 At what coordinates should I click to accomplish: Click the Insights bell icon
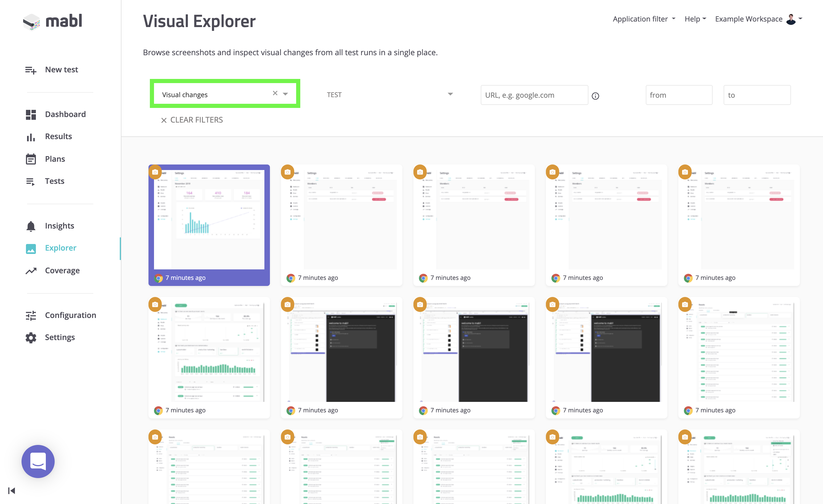click(x=30, y=226)
